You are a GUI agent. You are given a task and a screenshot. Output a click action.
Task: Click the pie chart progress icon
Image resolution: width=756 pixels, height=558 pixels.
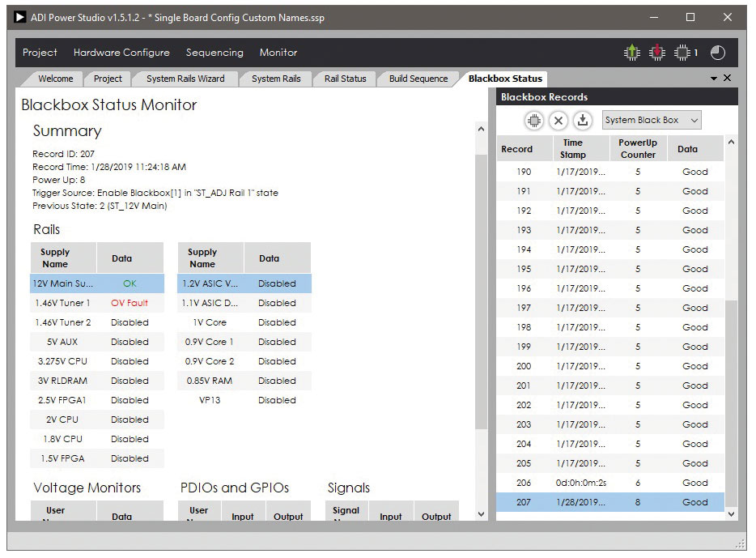click(x=718, y=53)
